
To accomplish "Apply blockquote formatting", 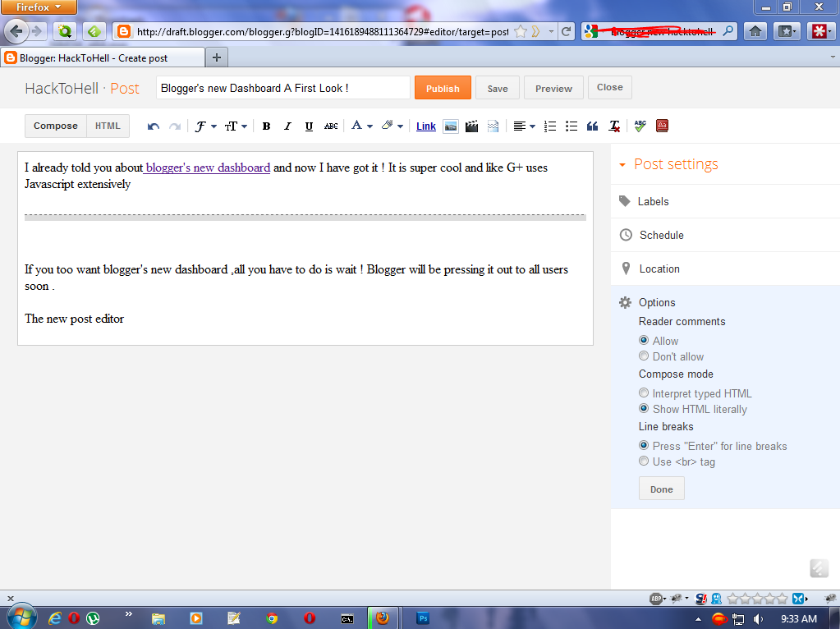I will pos(592,126).
